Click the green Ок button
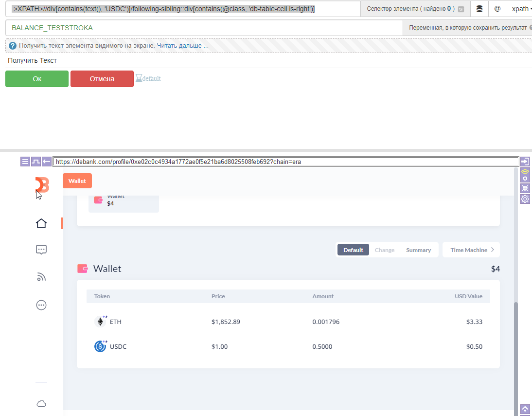532x416 pixels. coord(37,79)
